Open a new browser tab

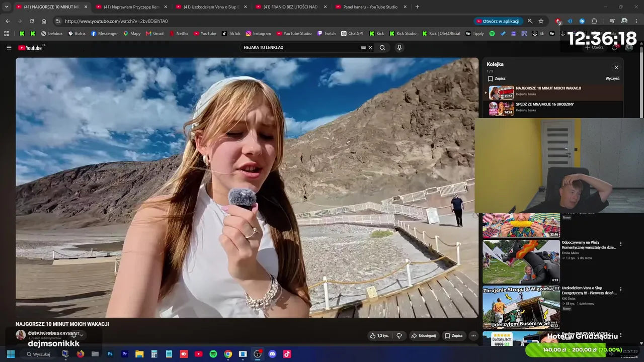[x=417, y=7]
